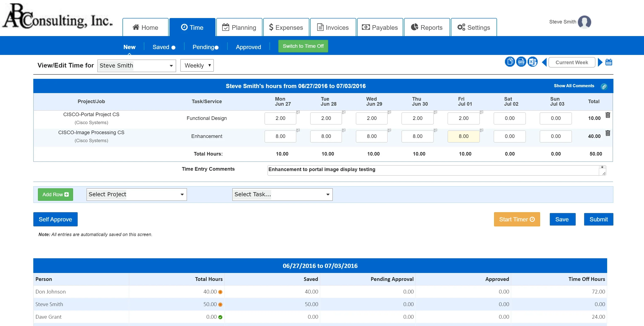This screenshot has height=326, width=644.
Task: Expand the Weekly view dropdown
Action: (x=197, y=66)
